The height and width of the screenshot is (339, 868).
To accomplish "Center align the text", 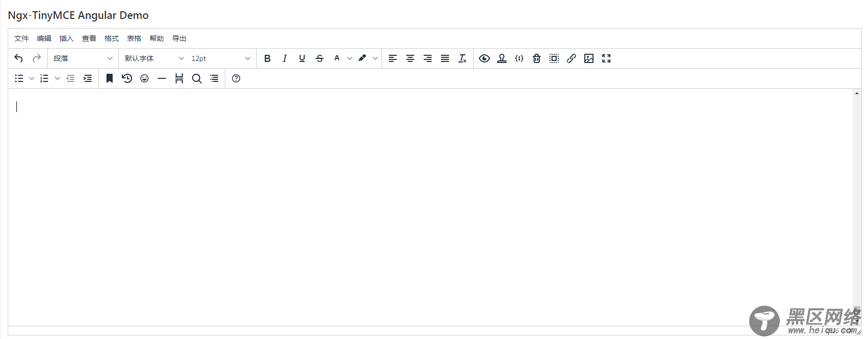I will pos(410,58).
